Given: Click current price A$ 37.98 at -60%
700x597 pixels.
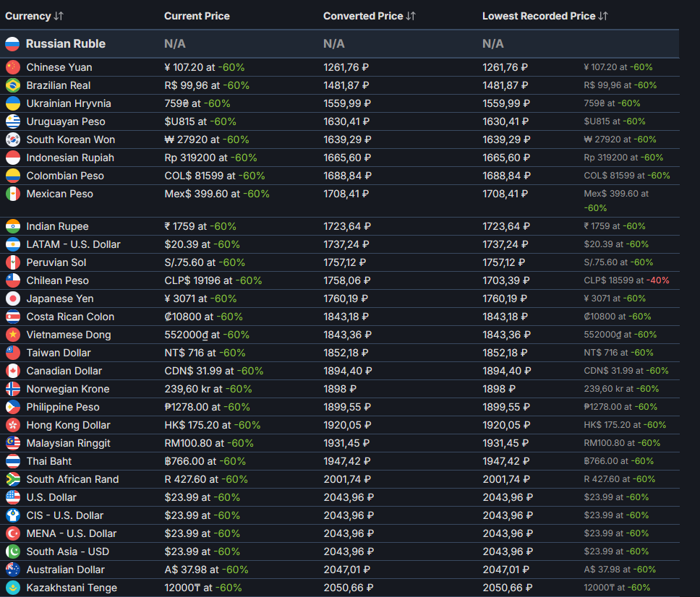Looking at the screenshot, I should pos(206,570).
